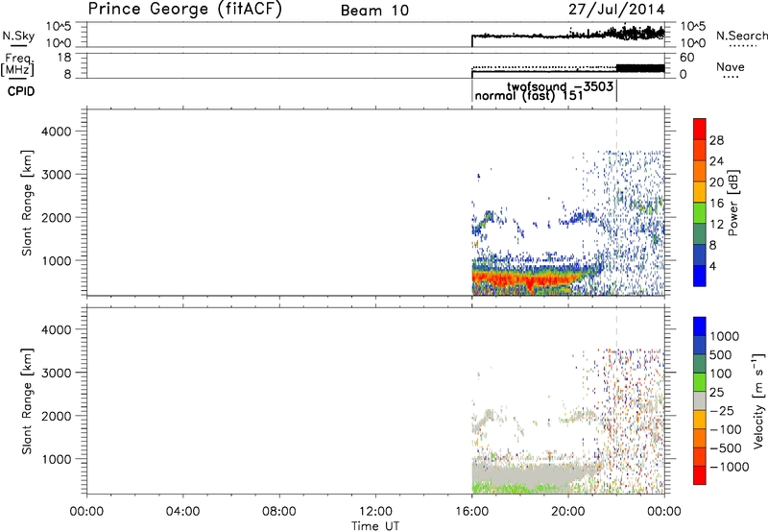The image size is (768, 532).
Task: Click the 18 label on frequency axis
Action: point(64,58)
